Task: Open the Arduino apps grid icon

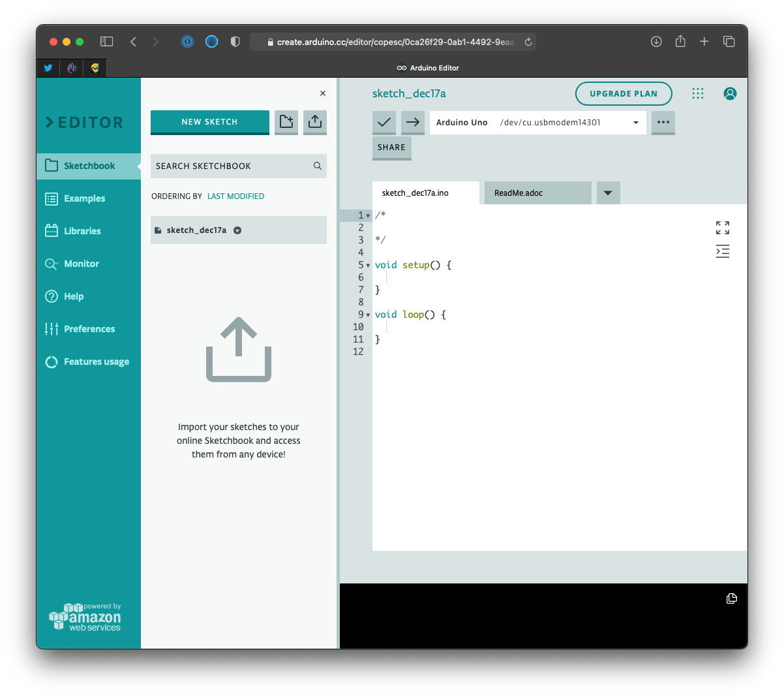Action: (697, 94)
